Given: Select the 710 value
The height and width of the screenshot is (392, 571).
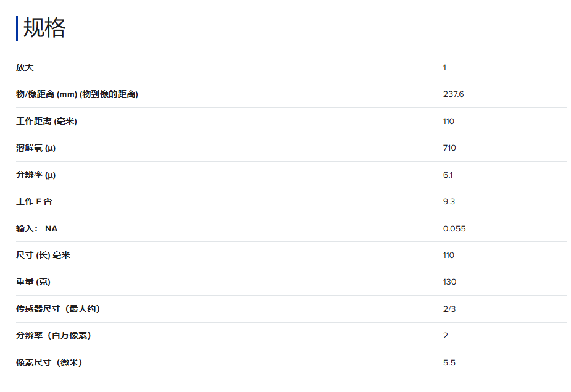Looking at the screenshot, I should point(449,148).
